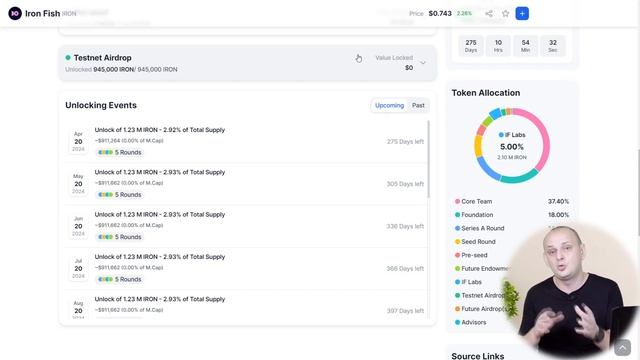Click the 37.40% Core Team percentage
Screen dimensions: 640x360
(558, 201)
